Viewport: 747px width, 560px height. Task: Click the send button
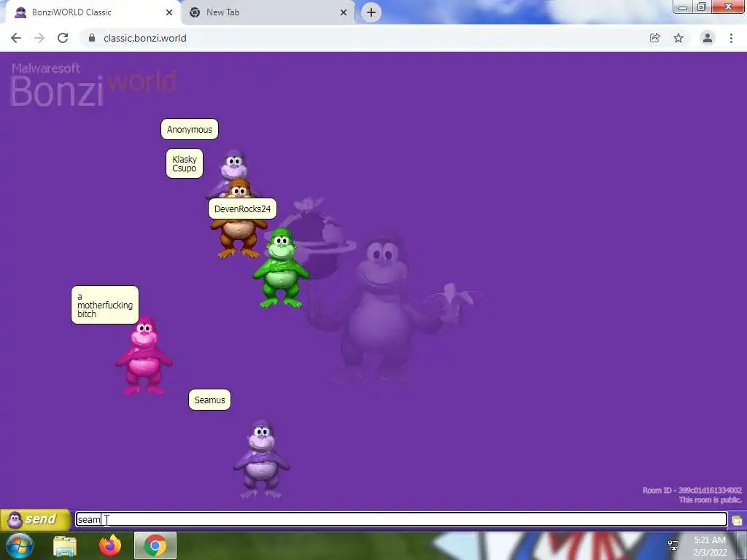[x=35, y=519]
